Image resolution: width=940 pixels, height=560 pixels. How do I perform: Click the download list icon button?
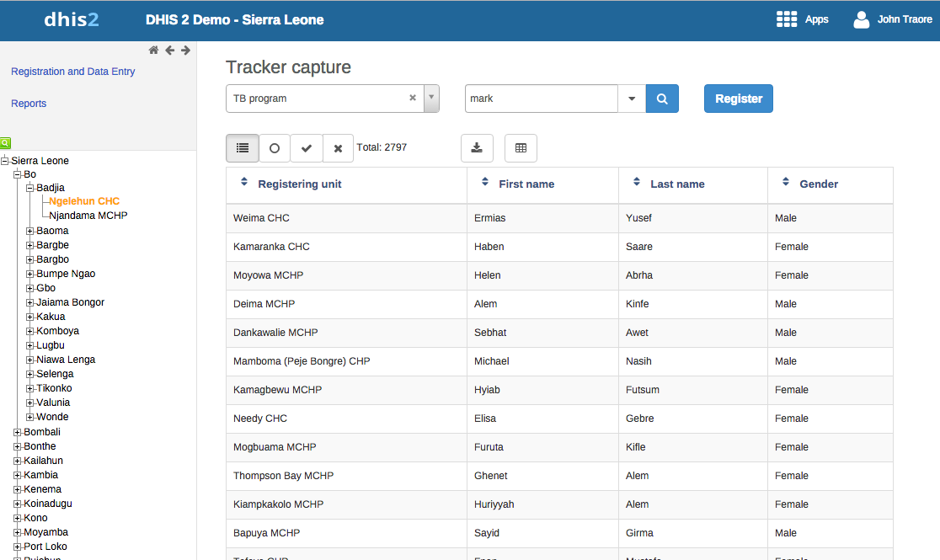pos(477,148)
